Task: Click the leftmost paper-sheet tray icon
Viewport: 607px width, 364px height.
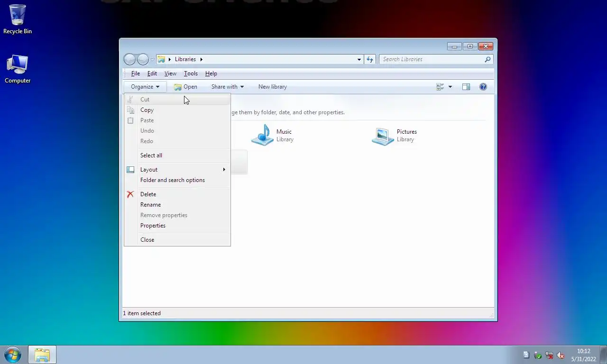Action: (x=526, y=355)
